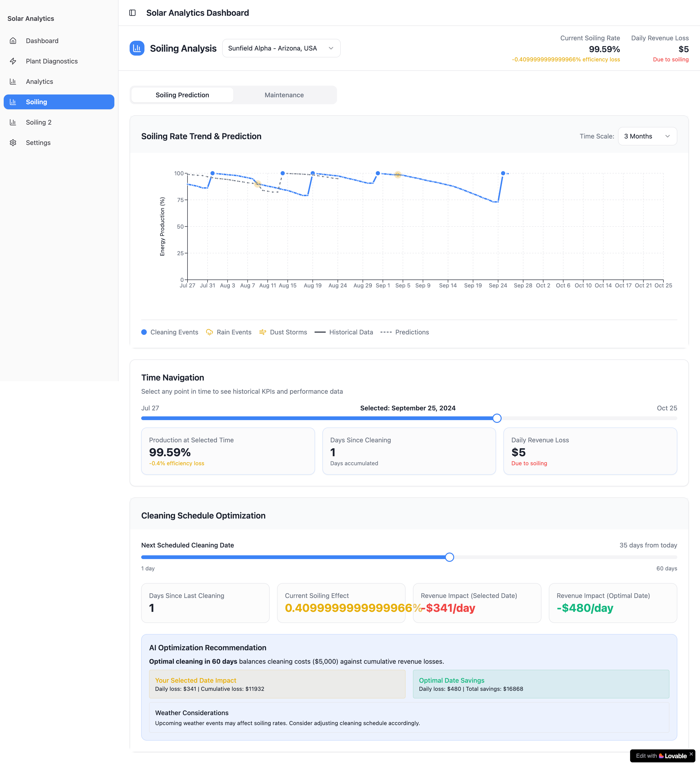Image resolution: width=700 pixels, height=767 pixels.
Task: Click the Time Navigation slider handle
Action: click(497, 418)
